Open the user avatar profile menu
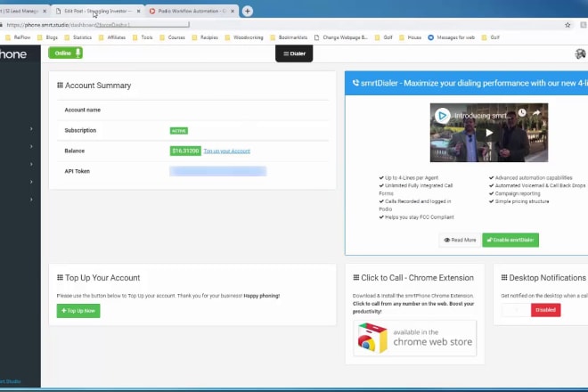Screen dimensions: 588x392 pyautogui.click(x=580, y=54)
